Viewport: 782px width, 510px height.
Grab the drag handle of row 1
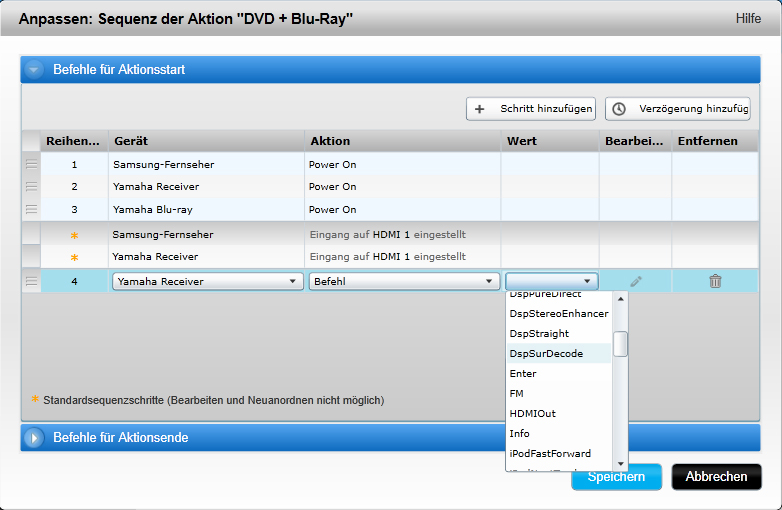pyautogui.click(x=31, y=164)
